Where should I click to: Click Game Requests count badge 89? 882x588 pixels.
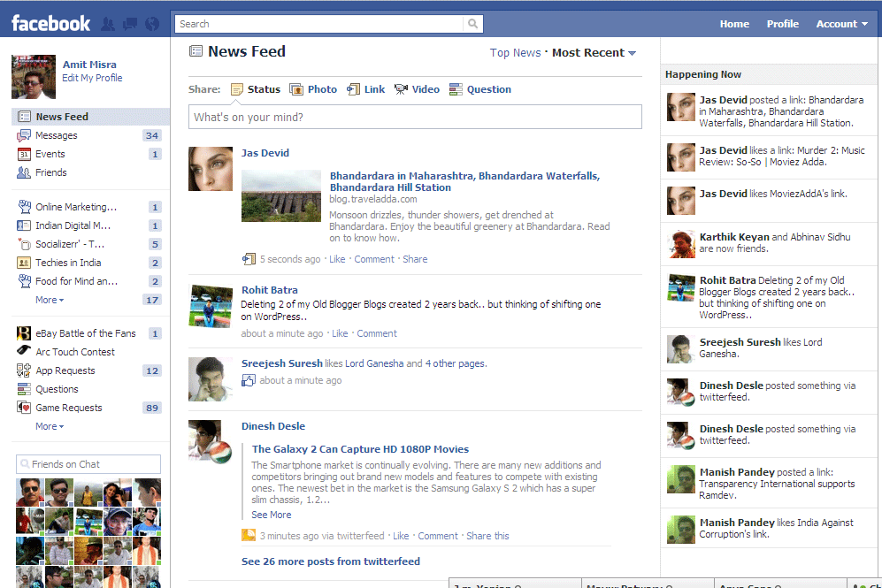[152, 409]
